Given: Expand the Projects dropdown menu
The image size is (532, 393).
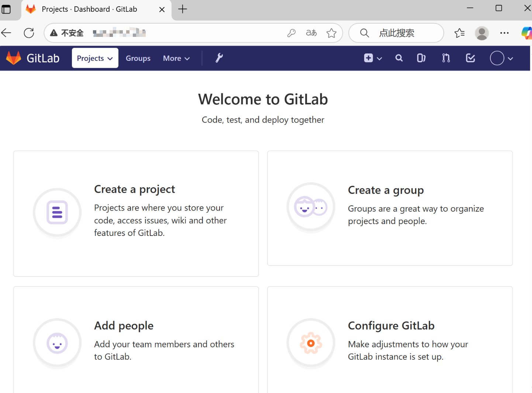Looking at the screenshot, I should pyautogui.click(x=95, y=58).
